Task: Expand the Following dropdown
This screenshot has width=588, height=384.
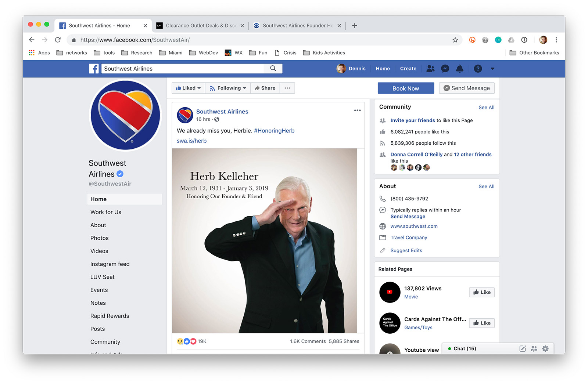Action: (228, 88)
